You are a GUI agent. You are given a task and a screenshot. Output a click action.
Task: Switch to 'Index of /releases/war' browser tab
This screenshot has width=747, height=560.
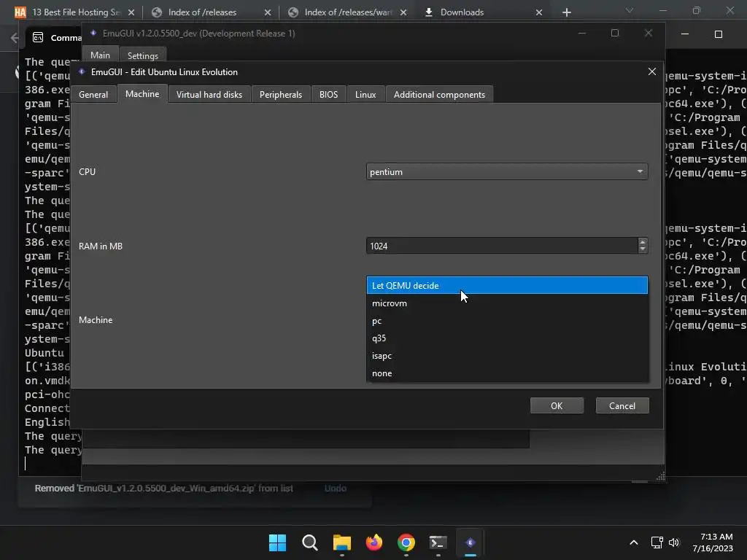click(x=348, y=12)
